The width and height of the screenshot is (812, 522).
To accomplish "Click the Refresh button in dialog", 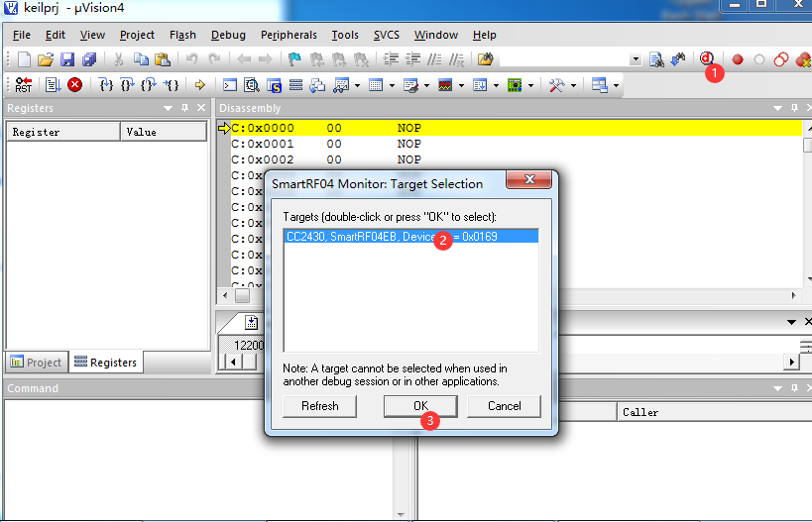I will click(x=319, y=406).
